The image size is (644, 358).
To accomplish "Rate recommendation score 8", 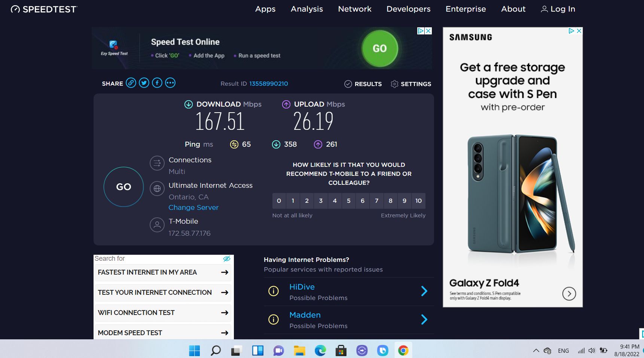I will tap(390, 201).
